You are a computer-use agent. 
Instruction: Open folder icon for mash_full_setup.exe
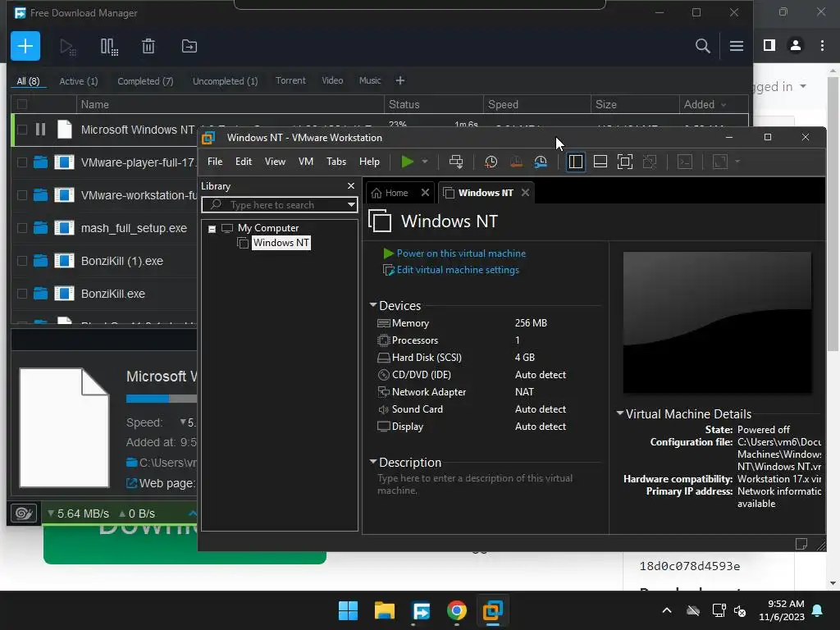tap(40, 228)
